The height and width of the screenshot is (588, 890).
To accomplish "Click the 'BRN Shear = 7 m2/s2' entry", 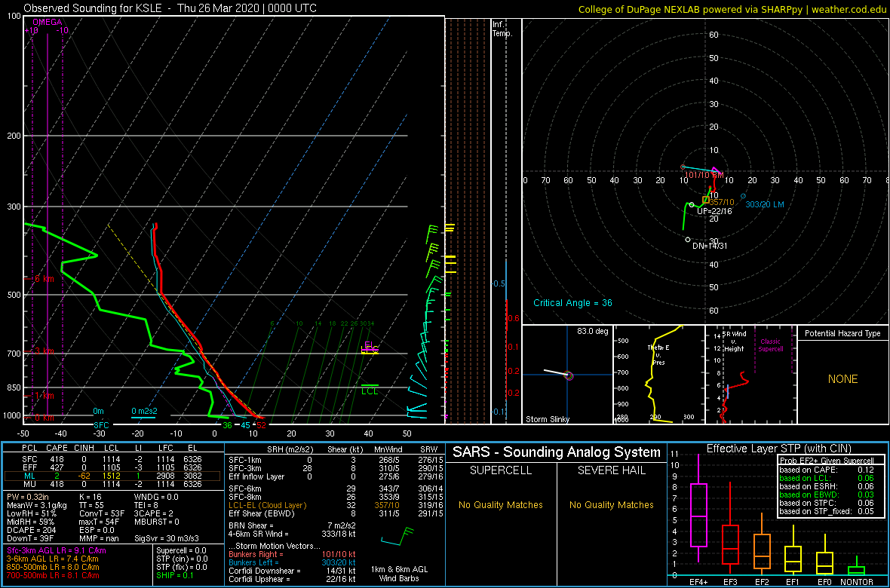I will coord(292,525).
